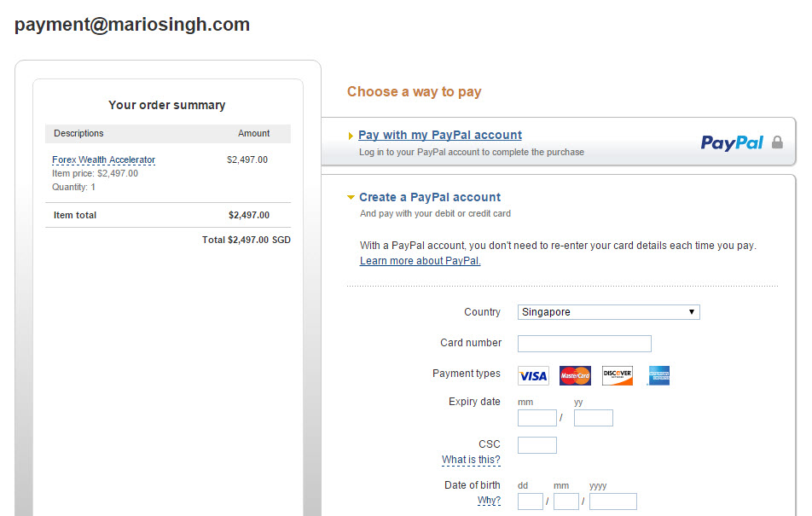Click the "Why?" date of birth link
Screen dimensions: 812x516
click(x=489, y=501)
